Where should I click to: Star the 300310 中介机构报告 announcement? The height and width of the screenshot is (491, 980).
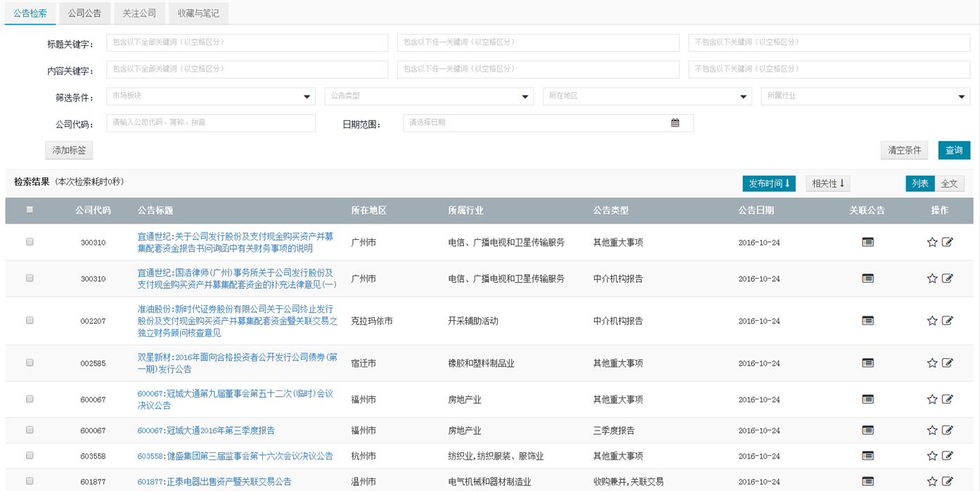tap(932, 279)
